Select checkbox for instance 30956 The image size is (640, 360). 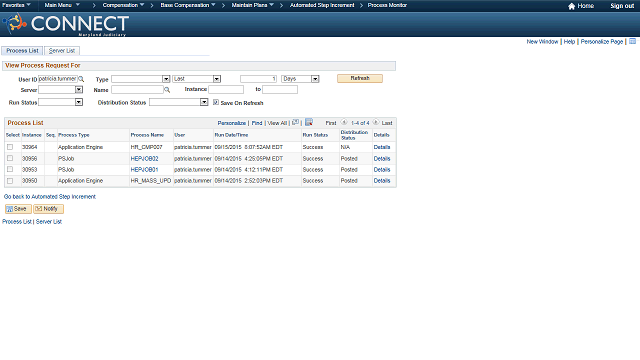point(10,158)
